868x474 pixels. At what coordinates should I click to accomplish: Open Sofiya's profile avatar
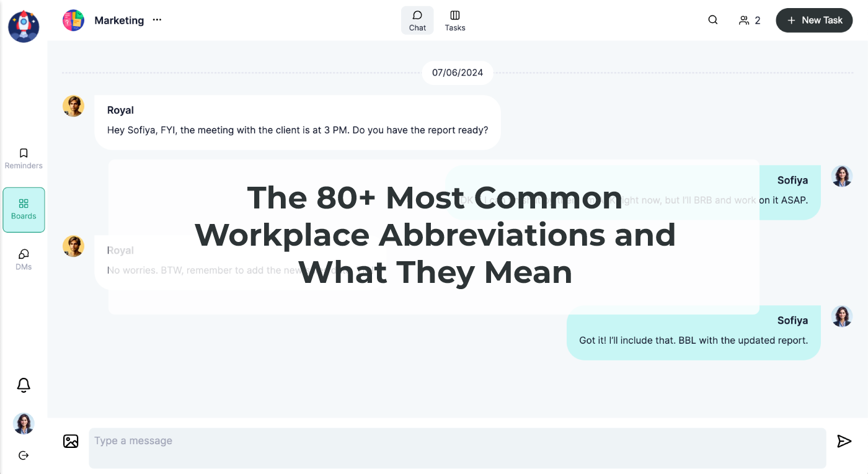pyautogui.click(x=841, y=176)
